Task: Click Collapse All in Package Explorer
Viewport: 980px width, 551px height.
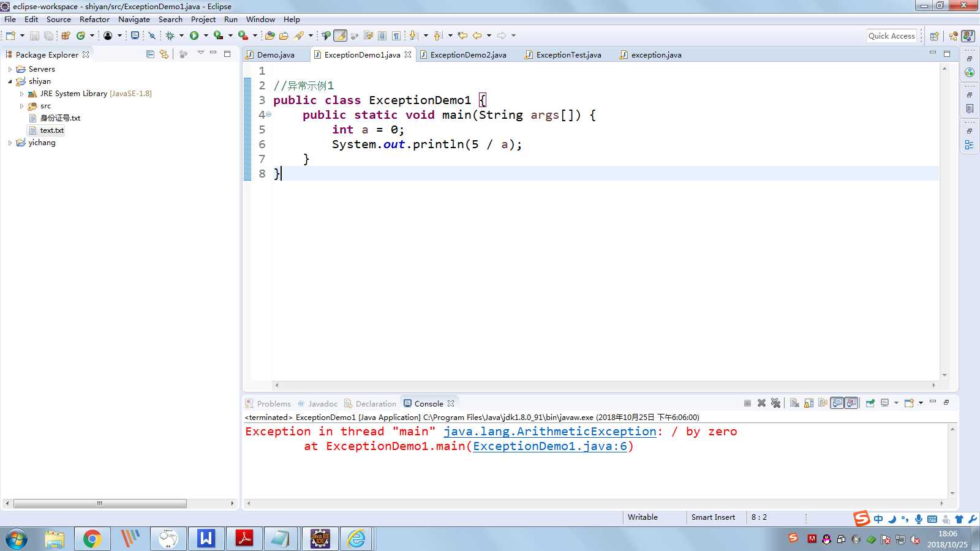Action: (x=150, y=54)
